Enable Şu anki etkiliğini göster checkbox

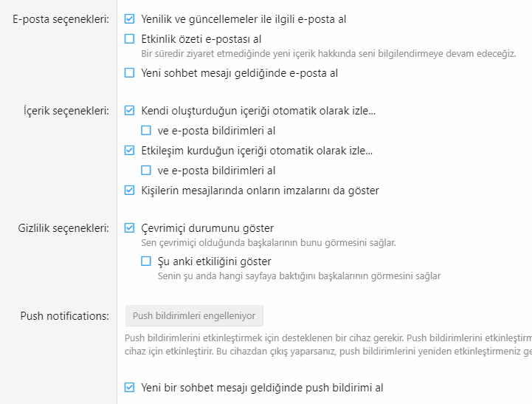tap(146, 261)
